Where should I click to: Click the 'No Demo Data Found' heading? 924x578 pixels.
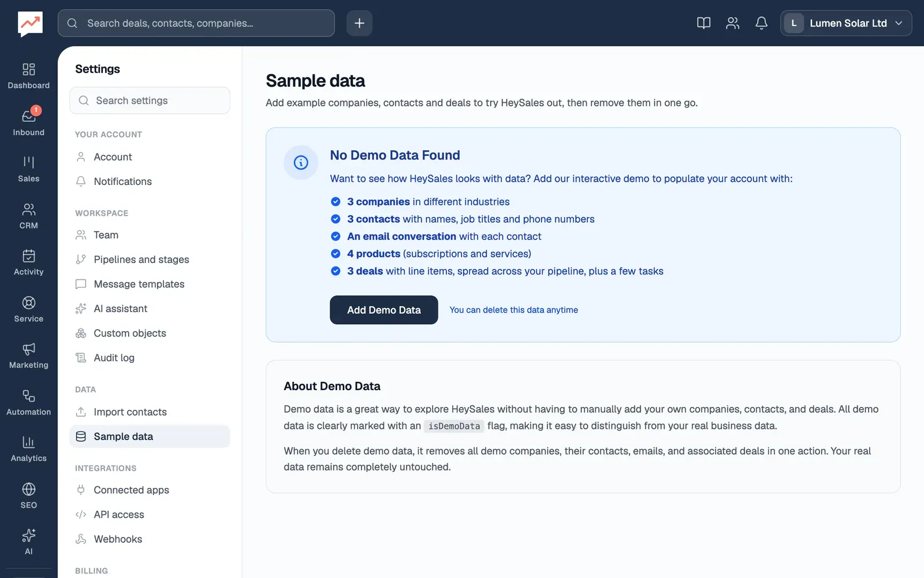coord(395,155)
